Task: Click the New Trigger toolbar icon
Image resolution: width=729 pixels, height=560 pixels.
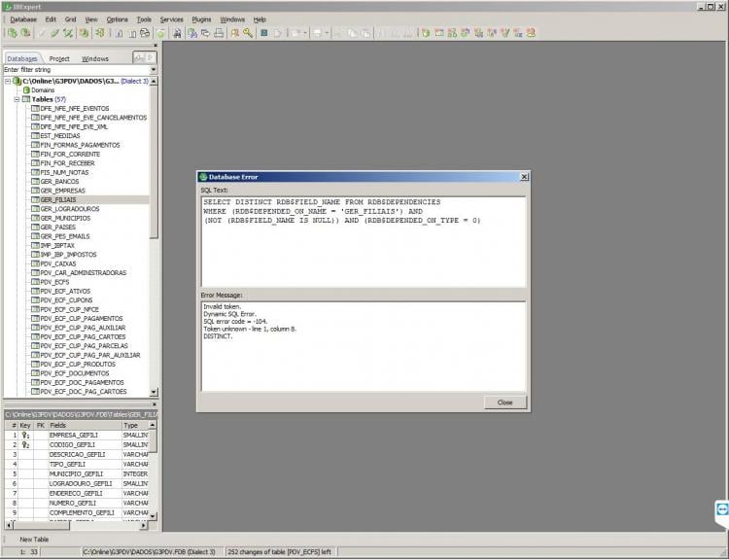Action: point(478,33)
